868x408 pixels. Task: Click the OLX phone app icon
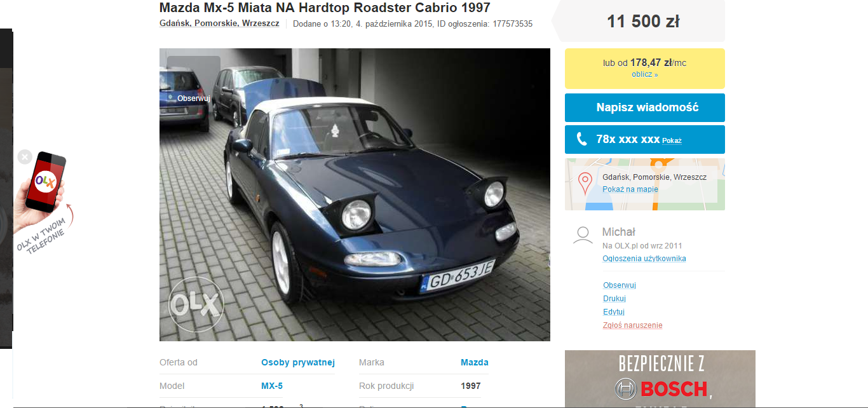point(46,182)
